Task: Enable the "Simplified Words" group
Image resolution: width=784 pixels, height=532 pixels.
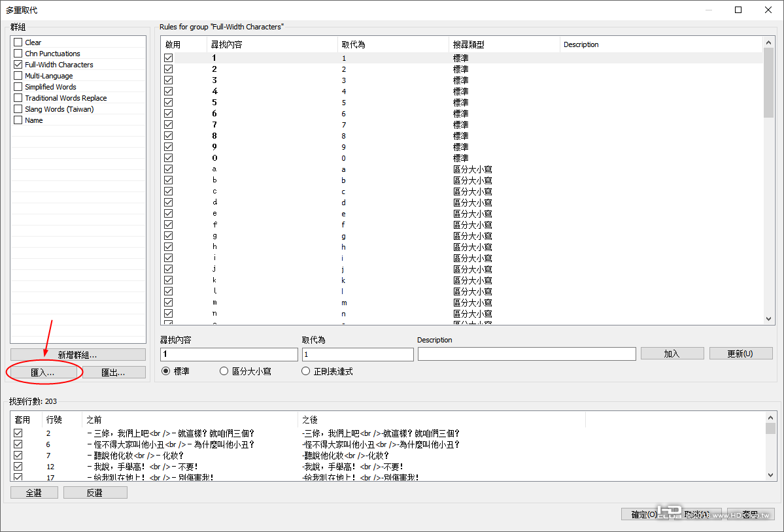Action: [18, 86]
